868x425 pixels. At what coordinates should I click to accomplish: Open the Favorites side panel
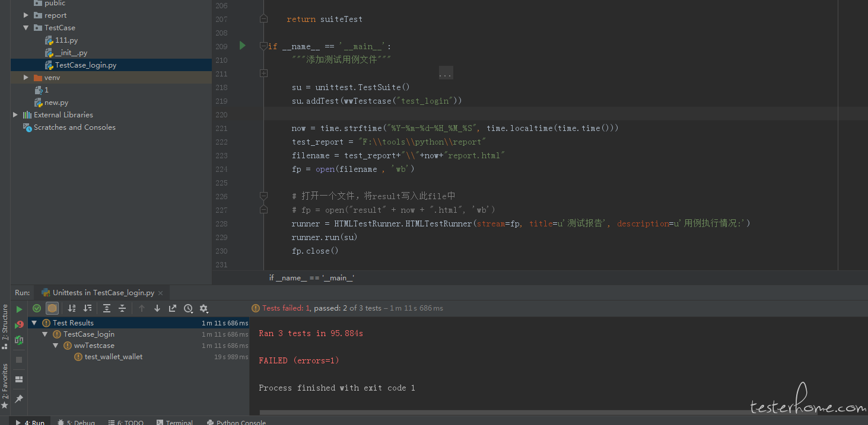pyautogui.click(x=5, y=385)
